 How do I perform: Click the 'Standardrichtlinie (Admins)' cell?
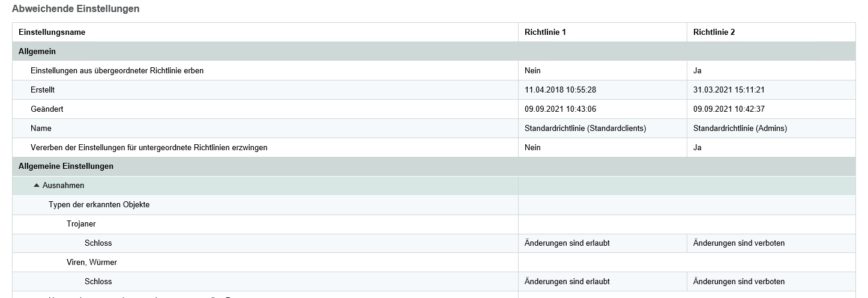[x=740, y=129]
